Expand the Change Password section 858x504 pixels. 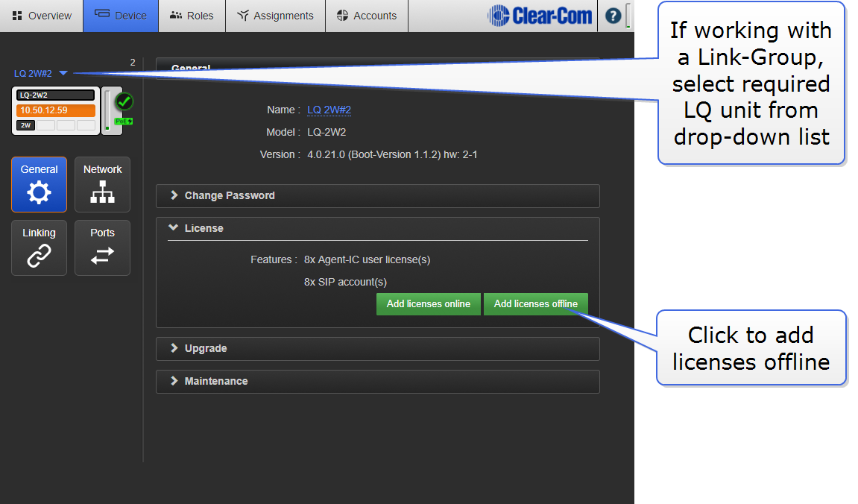[229, 195]
